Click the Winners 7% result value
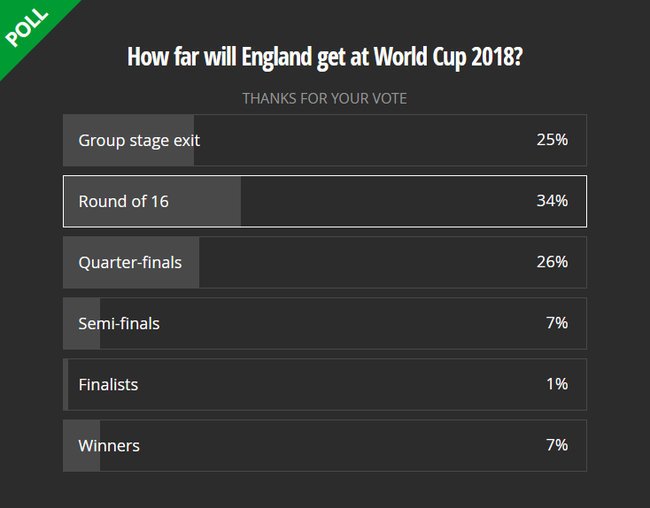The width and height of the screenshot is (650, 508). point(557,445)
